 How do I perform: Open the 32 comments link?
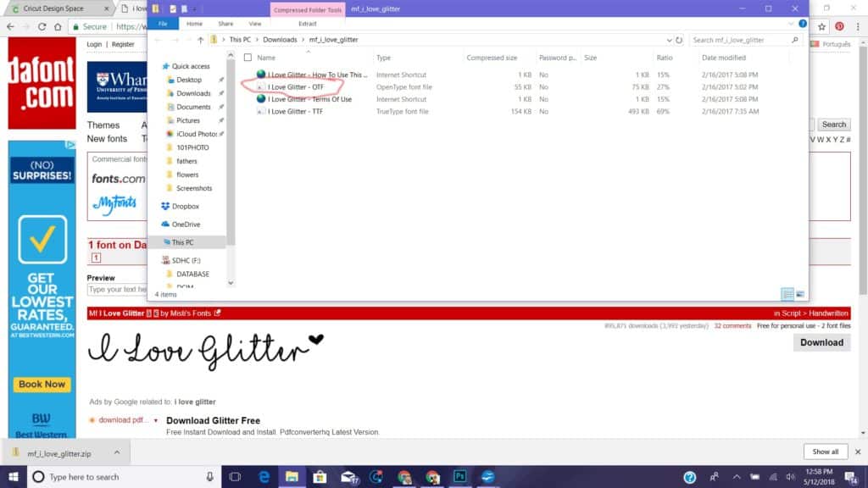[x=732, y=326]
